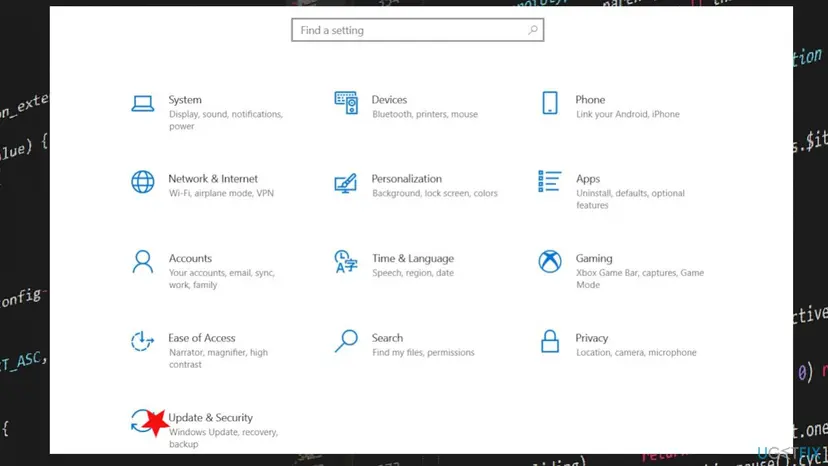This screenshot has height=466, width=828.
Task: Click 'Find my files, permissions' text
Action: 423,352
